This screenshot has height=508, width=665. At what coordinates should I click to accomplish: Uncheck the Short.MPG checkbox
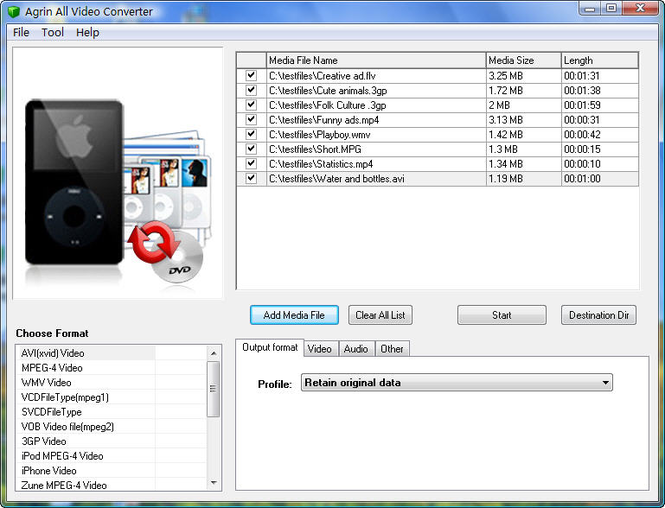[251, 149]
